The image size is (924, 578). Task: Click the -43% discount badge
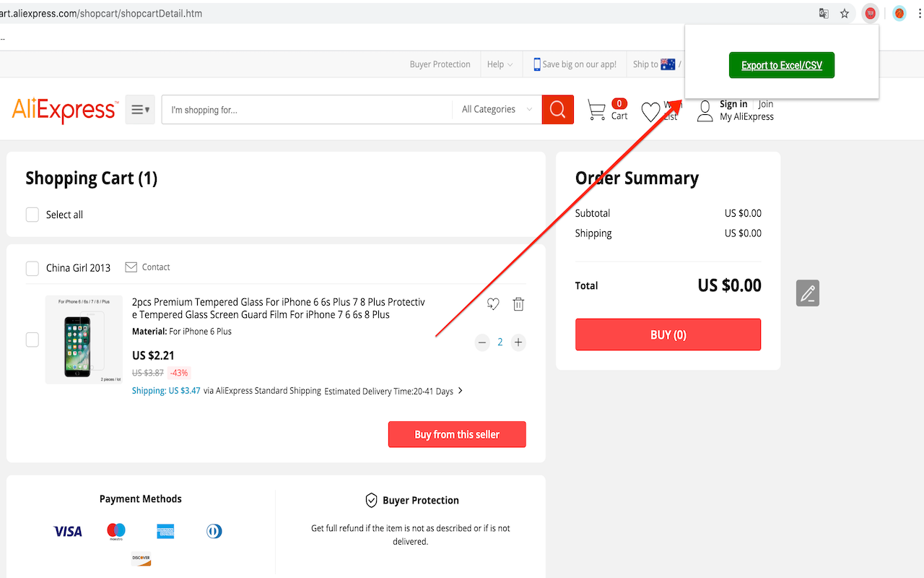[x=178, y=373]
